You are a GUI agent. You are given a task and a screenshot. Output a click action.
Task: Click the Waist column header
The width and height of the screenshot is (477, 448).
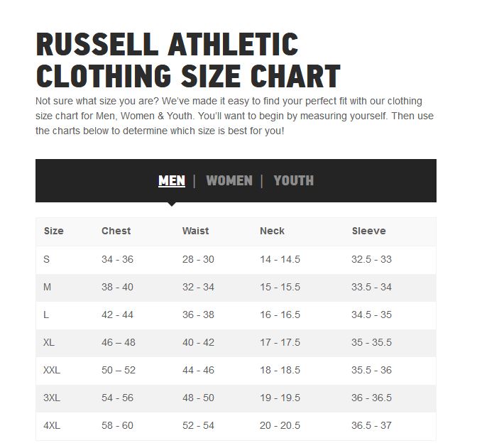(196, 231)
